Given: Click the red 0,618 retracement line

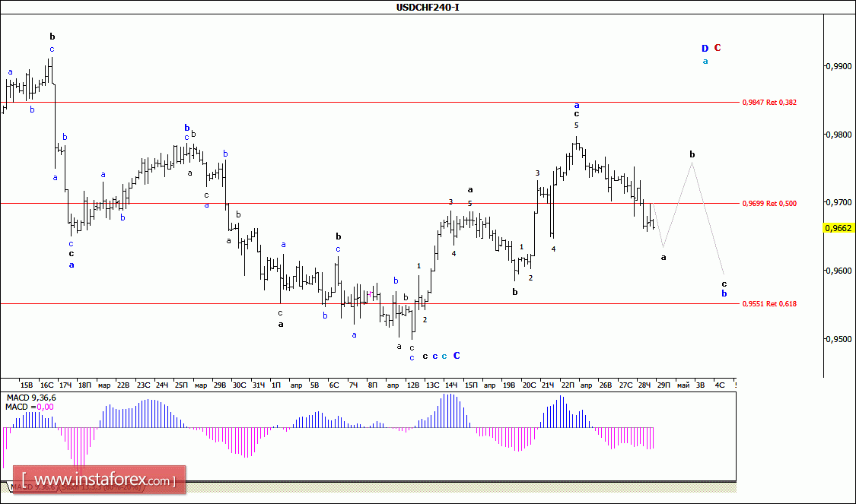Looking at the screenshot, I should click(371, 304).
